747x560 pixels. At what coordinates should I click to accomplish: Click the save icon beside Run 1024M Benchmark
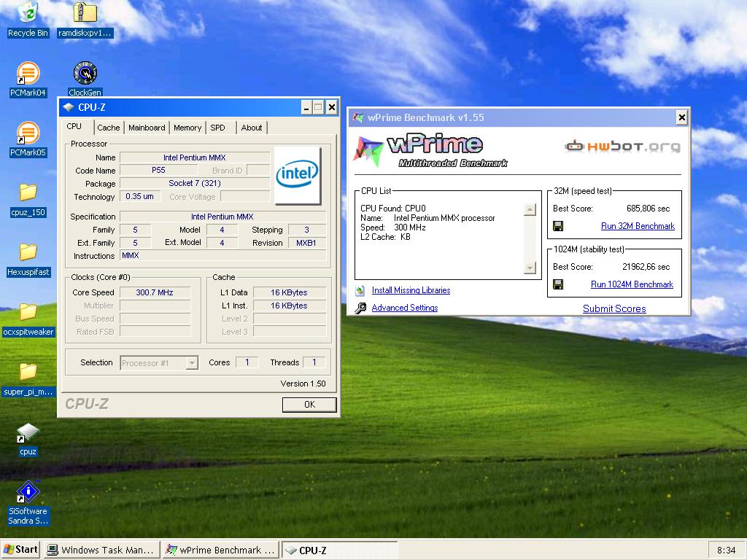click(558, 284)
